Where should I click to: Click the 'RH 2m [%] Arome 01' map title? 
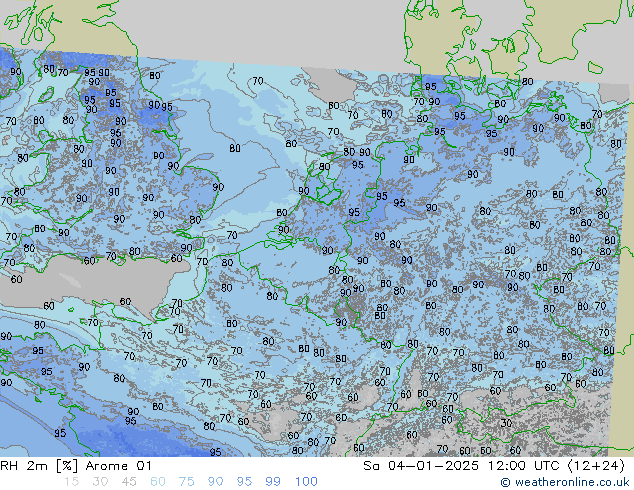76,466
